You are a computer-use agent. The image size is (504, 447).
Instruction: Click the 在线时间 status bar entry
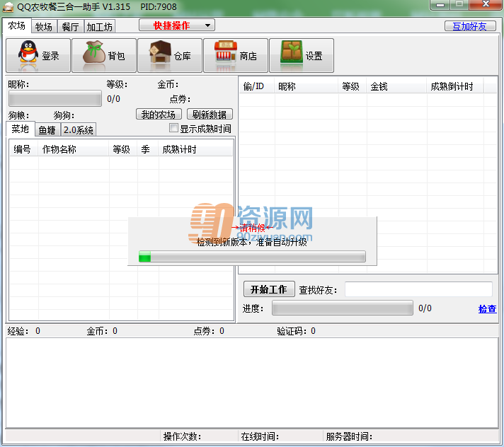click(x=280, y=436)
